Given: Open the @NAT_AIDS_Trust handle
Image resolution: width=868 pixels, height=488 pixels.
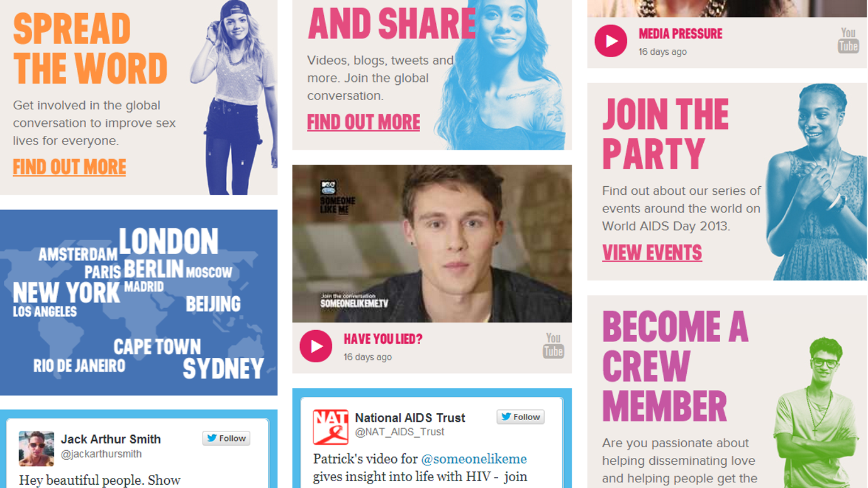Looking at the screenshot, I should coord(399,432).
